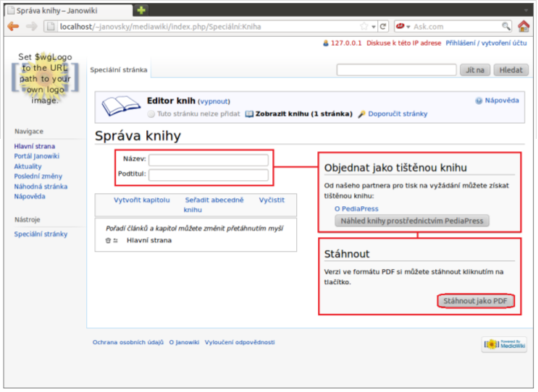Screen dimensions: 538x392
Task: Click the Správa knihy – Janowiki browser tab
Action: [69, 11]
